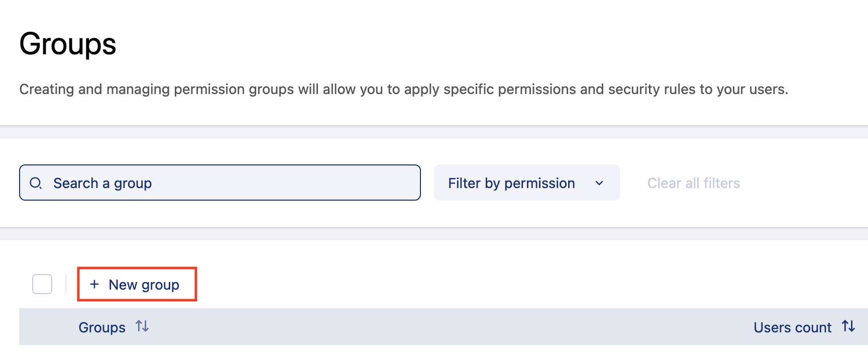This screenshot has width=868, height=355.
Task: Click the large Groups page heading
Action: pyautogui.click(x=68, y=44)
